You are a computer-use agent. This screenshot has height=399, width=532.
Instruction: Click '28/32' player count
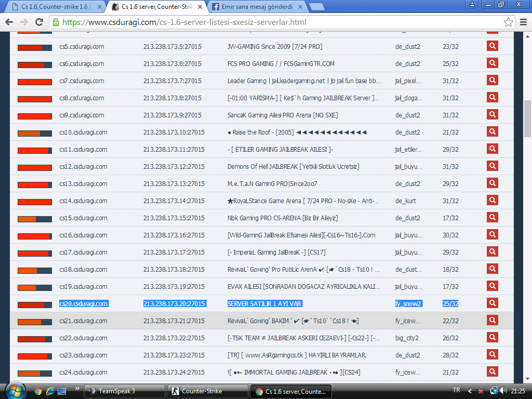click(x=450, y=355)
